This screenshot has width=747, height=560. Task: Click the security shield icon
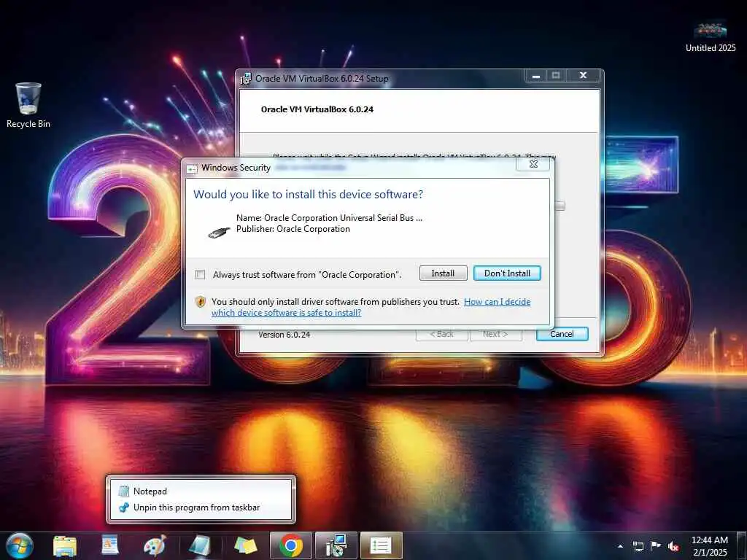201,301
